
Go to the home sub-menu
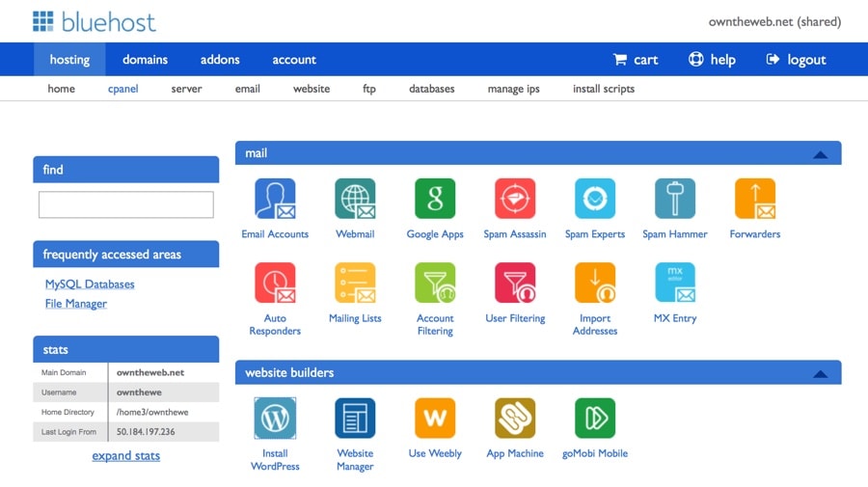click(61, 89)
